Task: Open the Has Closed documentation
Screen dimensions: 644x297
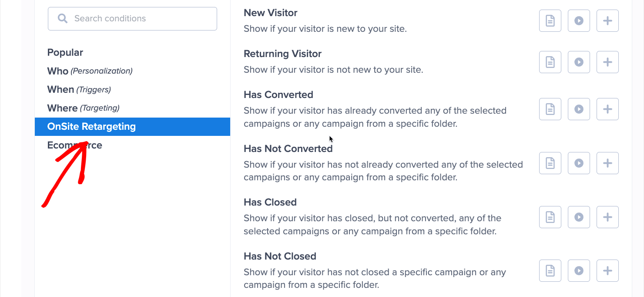Action: [x=550, y=217]
